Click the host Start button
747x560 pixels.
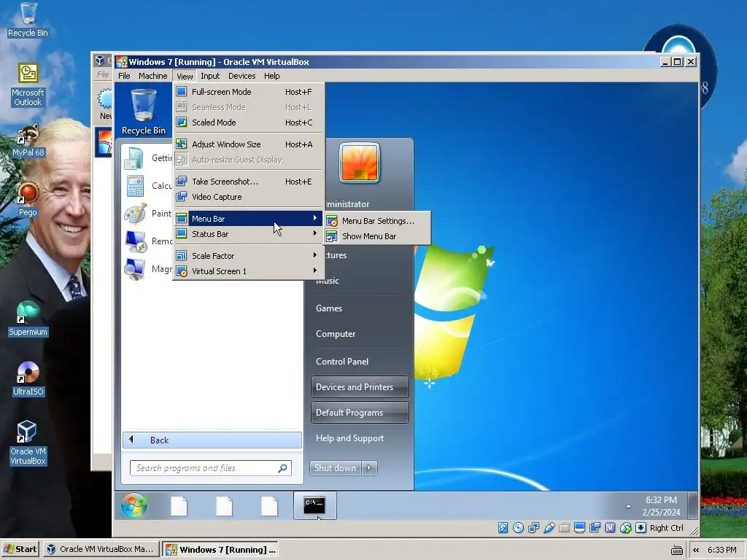tap(20, 550)
